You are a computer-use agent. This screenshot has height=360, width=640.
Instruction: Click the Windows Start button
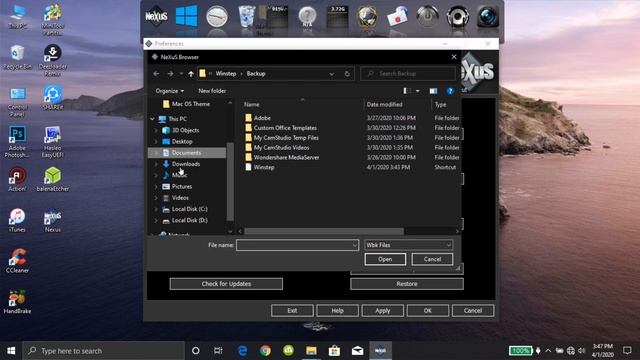(x=11, y=351)
